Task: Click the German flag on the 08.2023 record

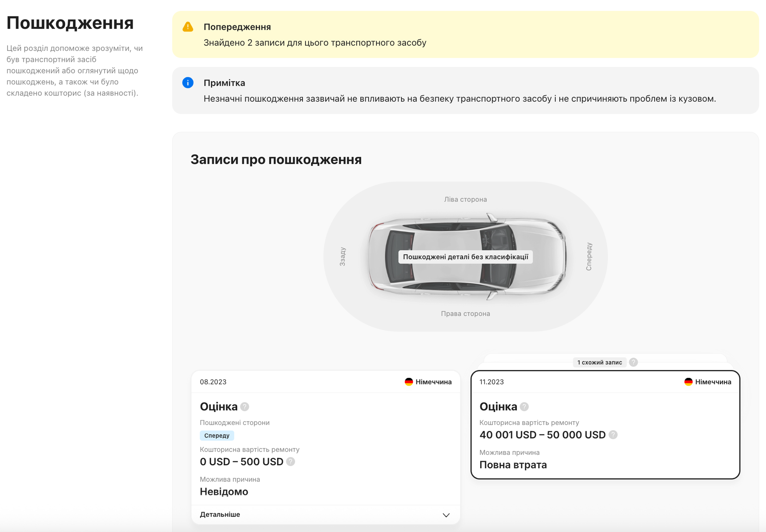Action: tap(409, 382)
